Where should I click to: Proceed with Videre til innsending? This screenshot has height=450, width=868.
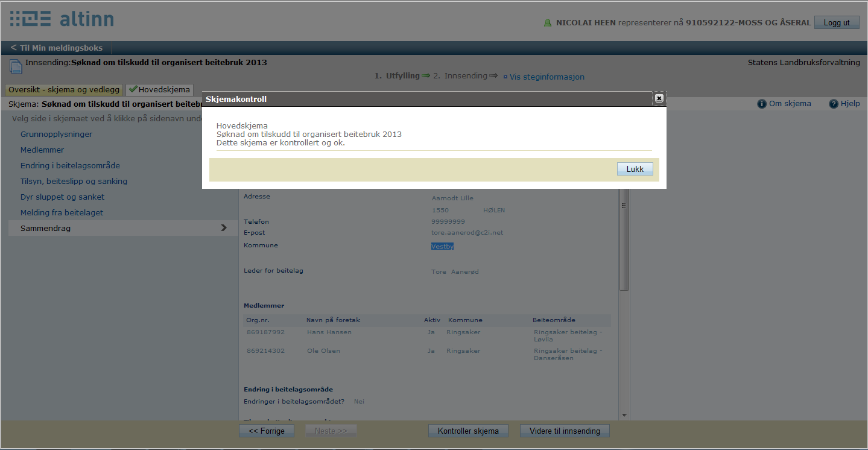pyautogui.click(x=565, y=431)
